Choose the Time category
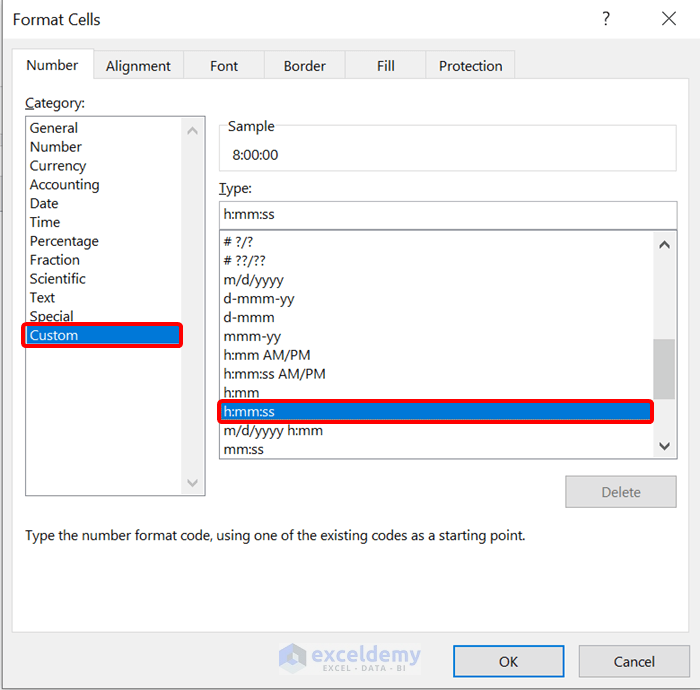This screenshot has height=690, width=700. (x=45, y=222)
